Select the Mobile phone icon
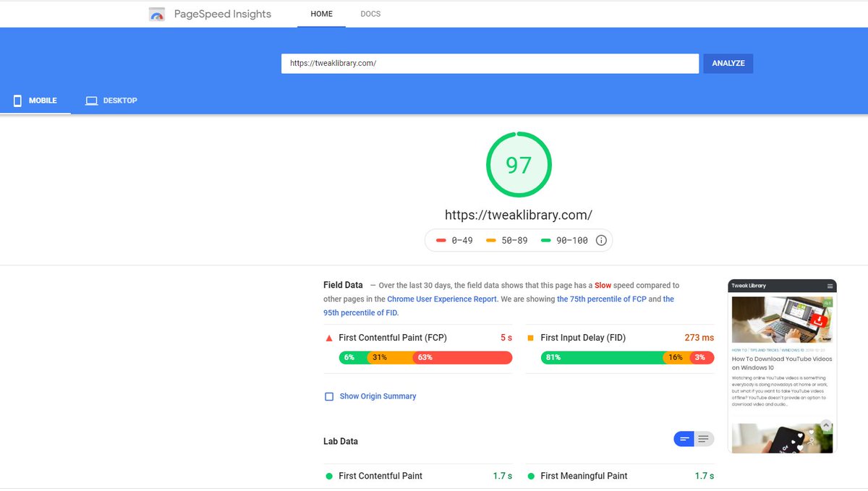This screenshot has width=868, height=491. pos(17,101)
